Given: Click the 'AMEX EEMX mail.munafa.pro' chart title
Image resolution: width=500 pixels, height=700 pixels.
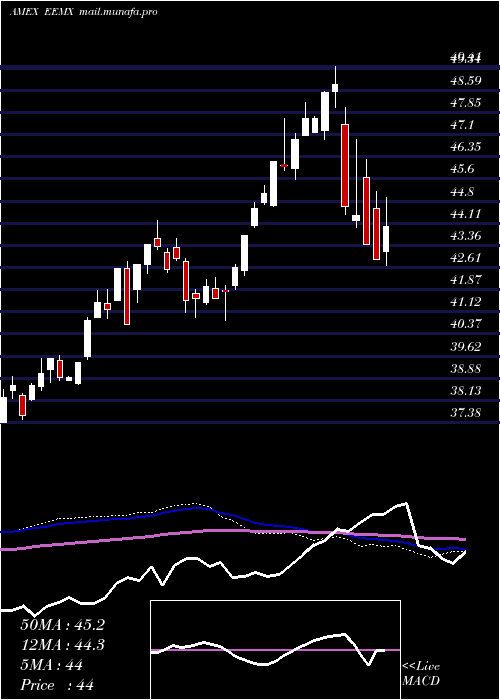Looking at the screenshot, I should pos(83,12).
